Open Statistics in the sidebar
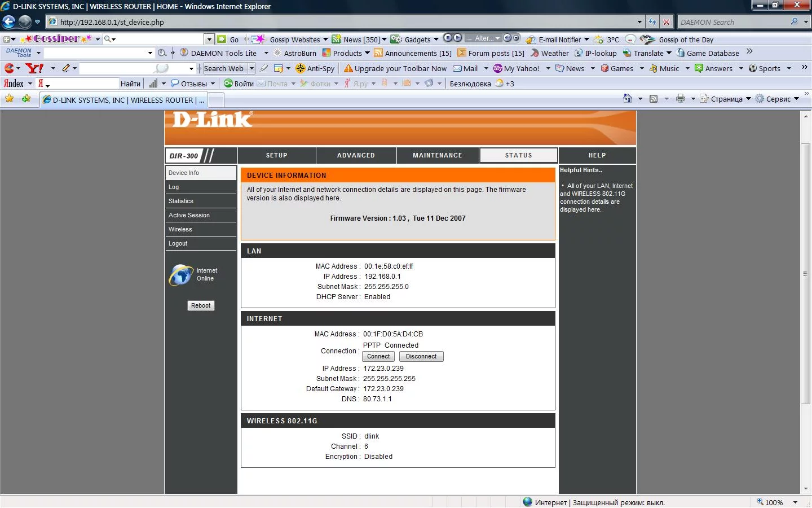The height and width of the screenshot is (508, 812). (201, 201)
